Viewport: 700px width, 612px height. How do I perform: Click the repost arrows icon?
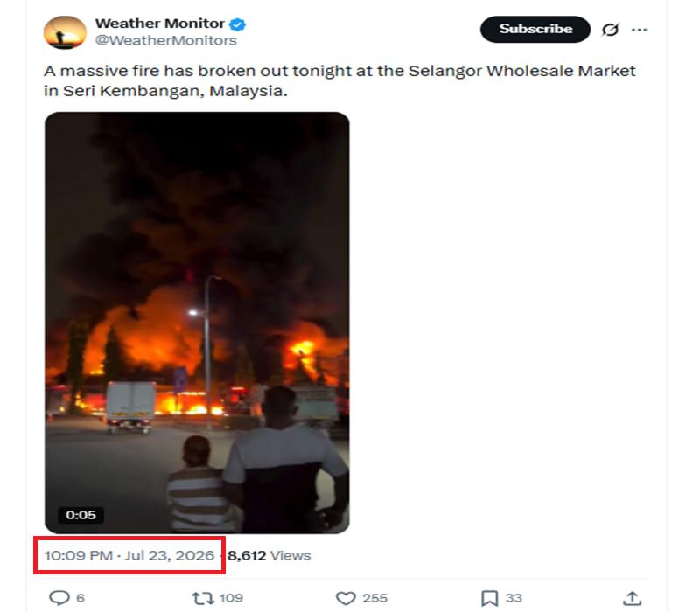tap(203, 598)
